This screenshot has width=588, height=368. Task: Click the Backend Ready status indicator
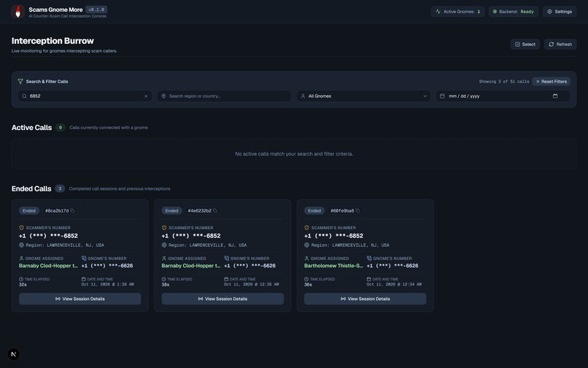pos(513,12)
